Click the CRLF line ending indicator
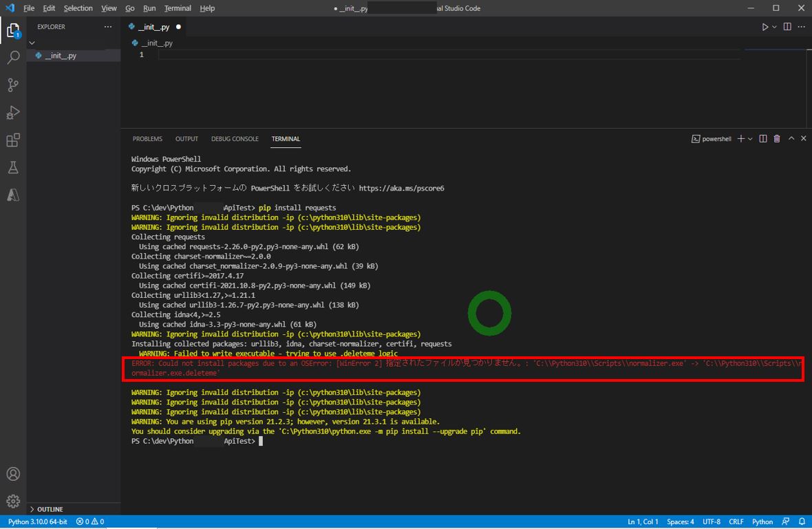Screen dimensions: 812x529 [x=736, y=521]
